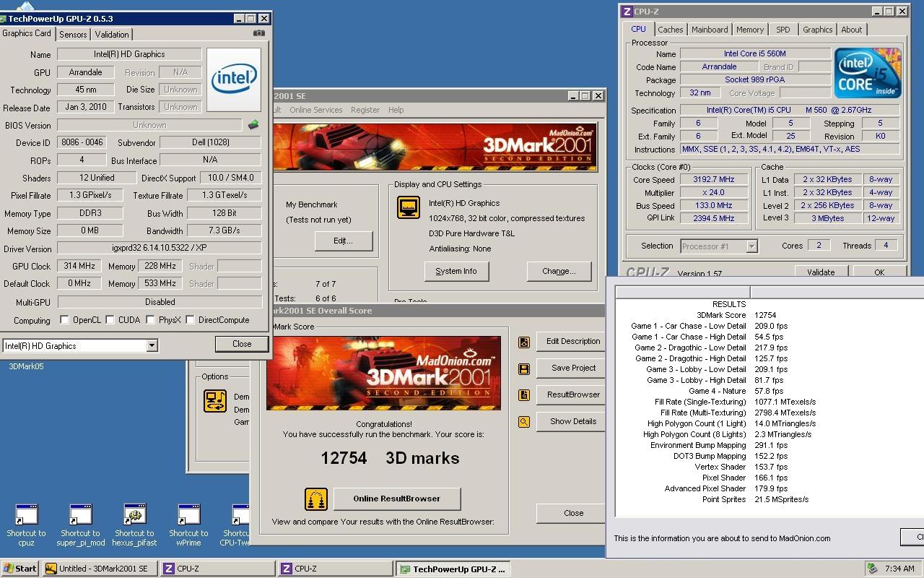
Task: Select the Graphics Card tab in GPU-Z
Action: coord(27,33)
